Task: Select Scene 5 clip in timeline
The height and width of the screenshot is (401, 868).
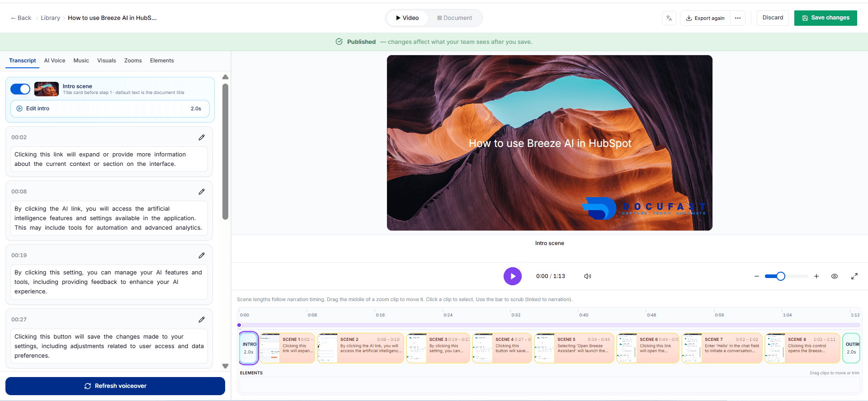Action: [x=574, y=348]
